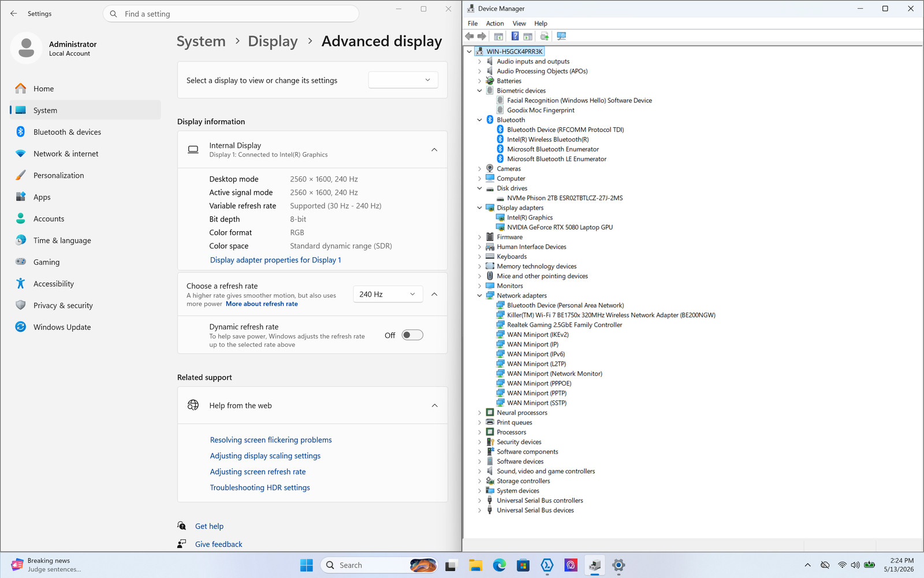Click the Give feedback link
This screenshot has width=924, height=578.
pos(218,544)
